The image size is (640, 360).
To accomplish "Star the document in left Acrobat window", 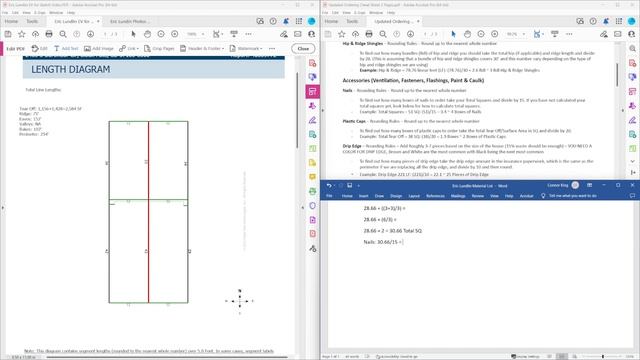I will (22, 34).
